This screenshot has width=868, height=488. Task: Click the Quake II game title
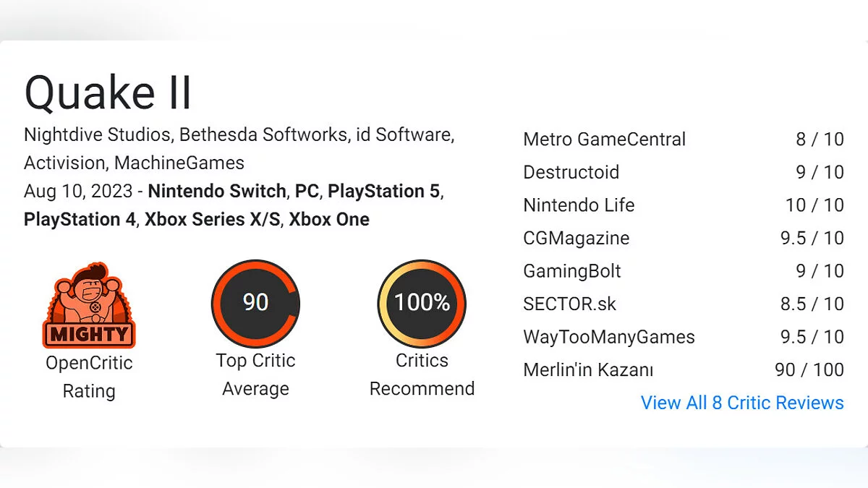(x=109, y=92)
